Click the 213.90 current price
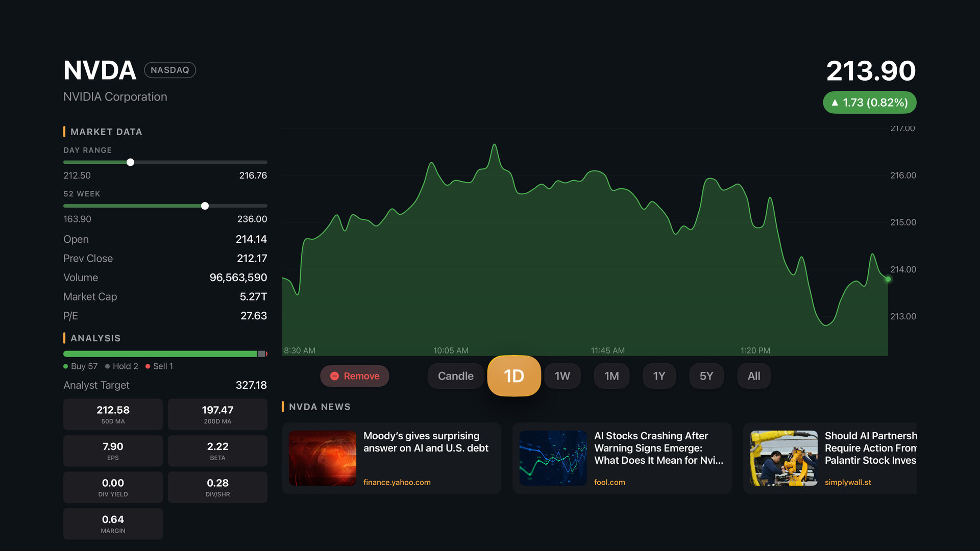The image size is (980, 551). [871, 71]
